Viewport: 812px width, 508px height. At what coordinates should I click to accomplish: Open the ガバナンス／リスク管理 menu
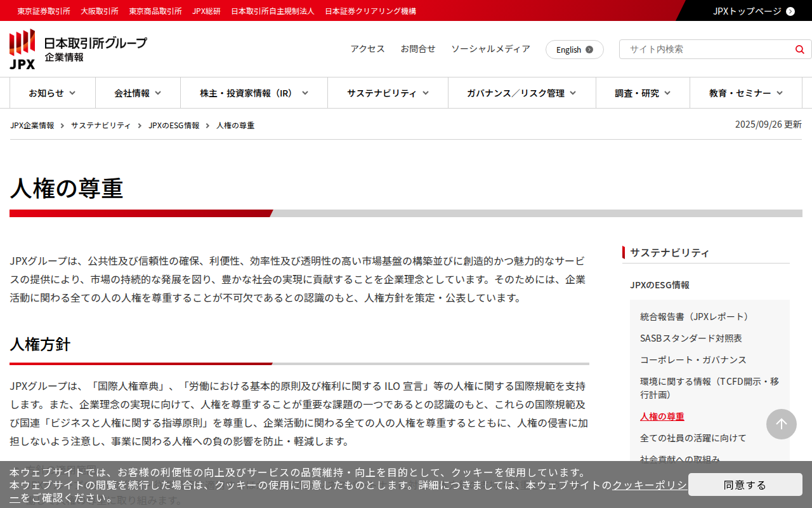[522, 93]
